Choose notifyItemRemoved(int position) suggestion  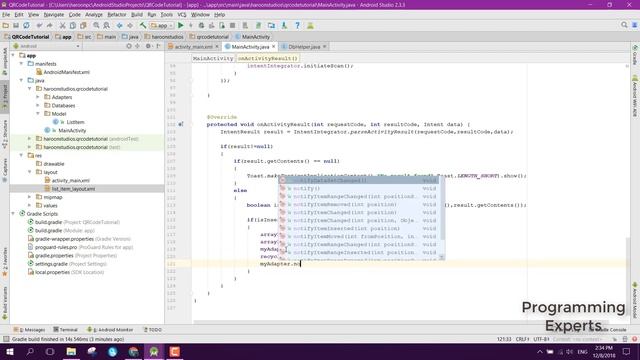pyautogui.click(x=359, y=204)
